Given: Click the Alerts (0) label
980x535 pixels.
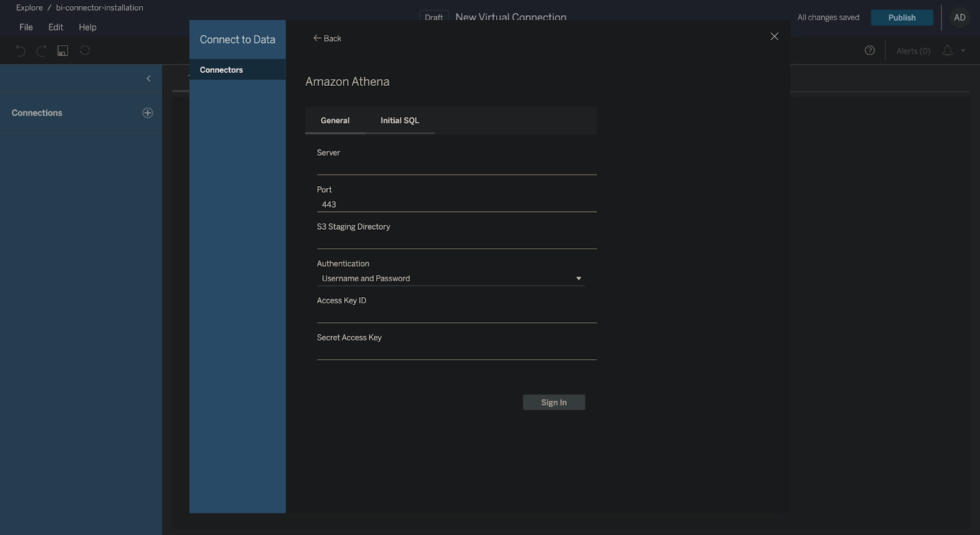Looking at the screenshot, I should coord(913,51).
